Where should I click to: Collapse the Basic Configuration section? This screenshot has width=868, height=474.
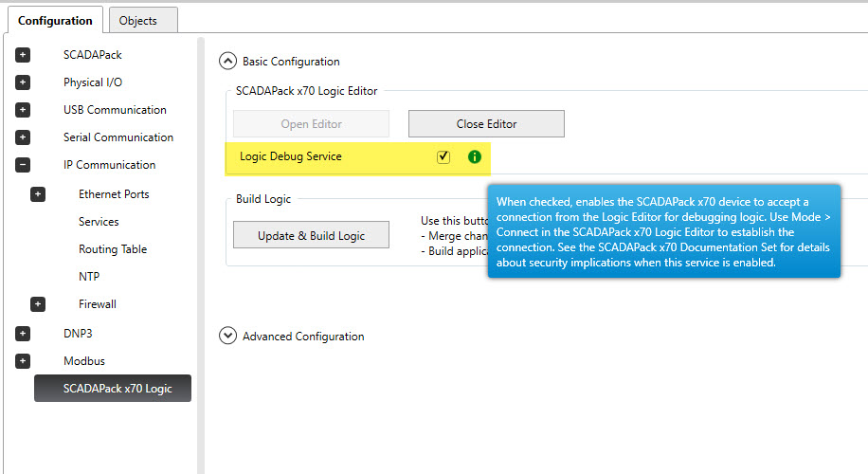[227, 61]
